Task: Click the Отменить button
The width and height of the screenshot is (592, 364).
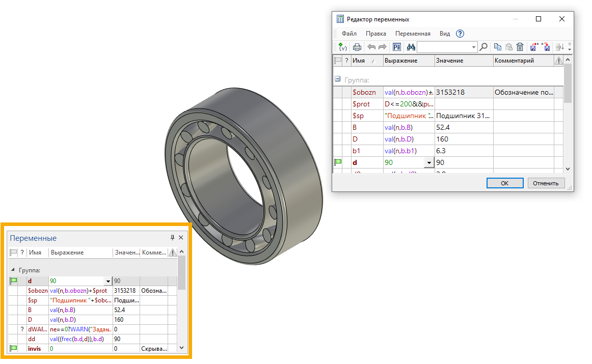Action: 546,183
